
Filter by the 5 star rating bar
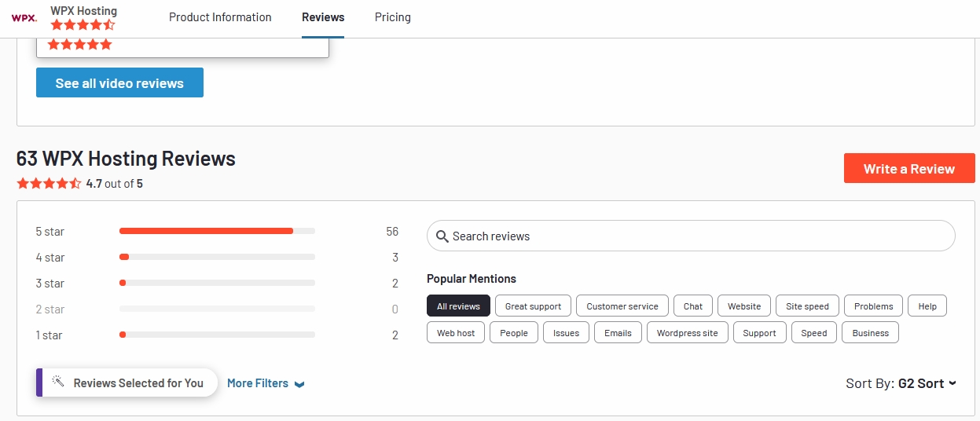217,232
